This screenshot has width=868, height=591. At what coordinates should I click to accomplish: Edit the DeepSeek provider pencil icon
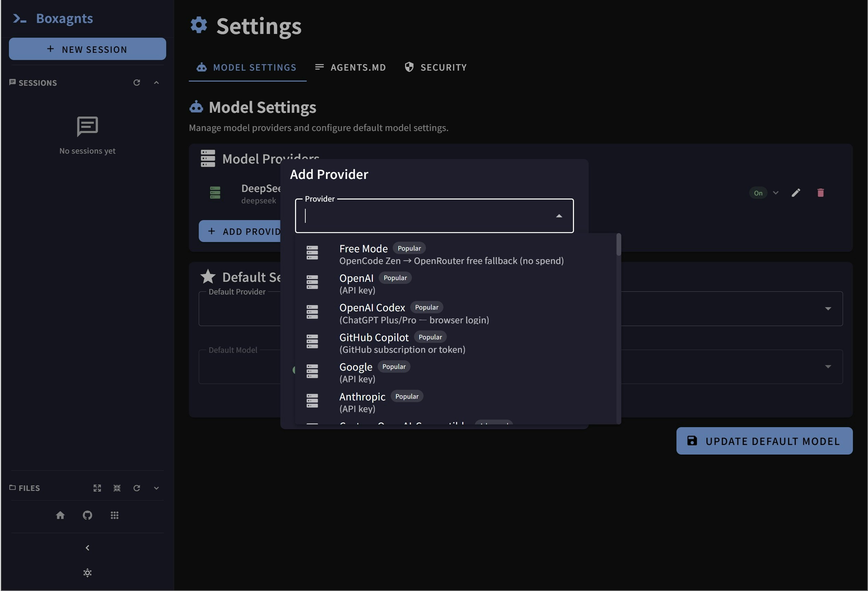796,193
